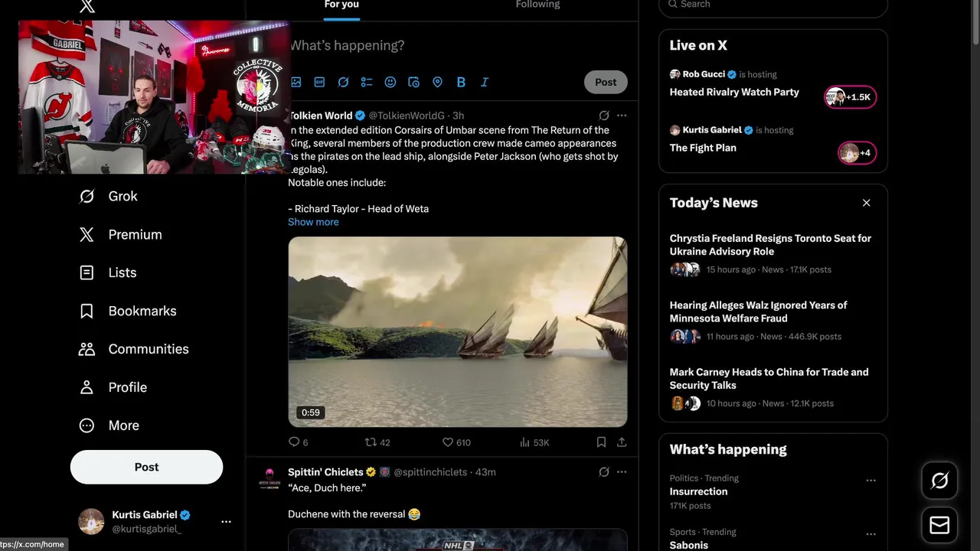Expand the More menu in sidebar
Viewport: 980px width, 551px height.
coord(109,425)
